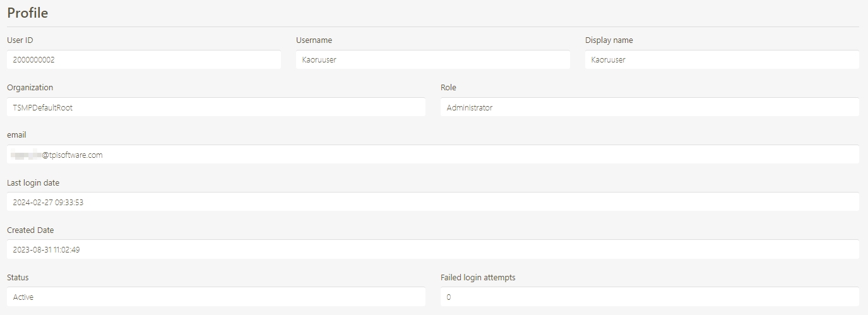Click the "Role" label text
Image resolution: width=868 pixels, height=315 pixels.
[448, 88]
